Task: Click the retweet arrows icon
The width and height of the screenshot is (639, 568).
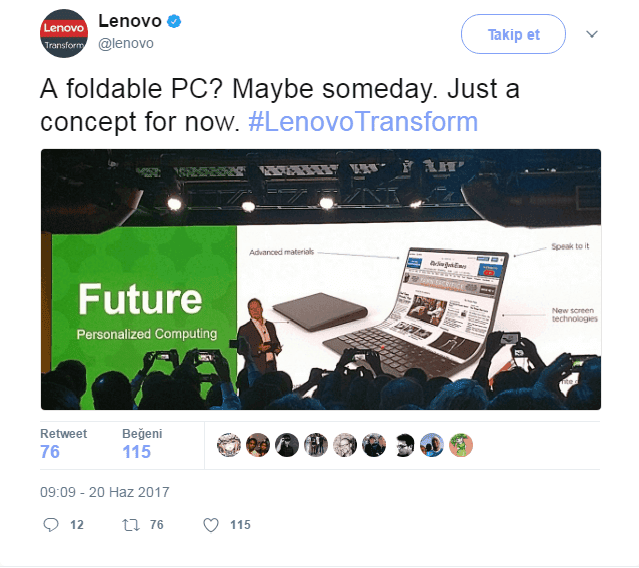Action: 131,525
